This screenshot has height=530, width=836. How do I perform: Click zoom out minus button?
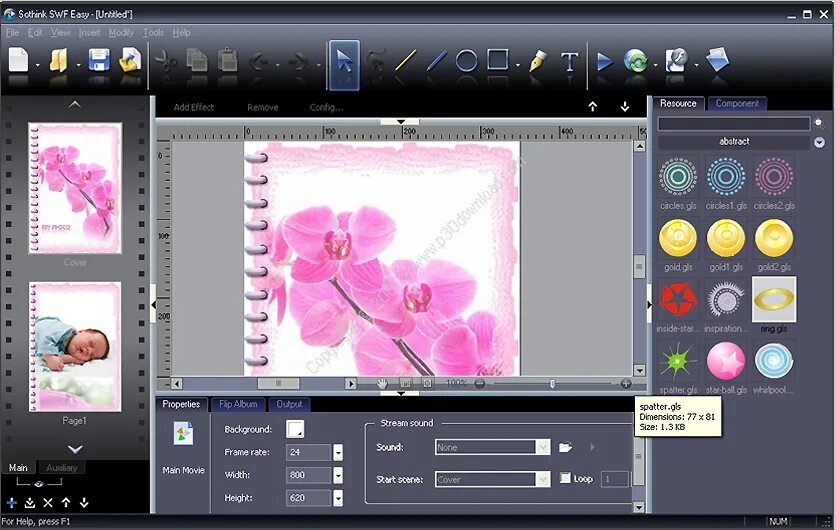pyautogui.click(x=479, y=383)
